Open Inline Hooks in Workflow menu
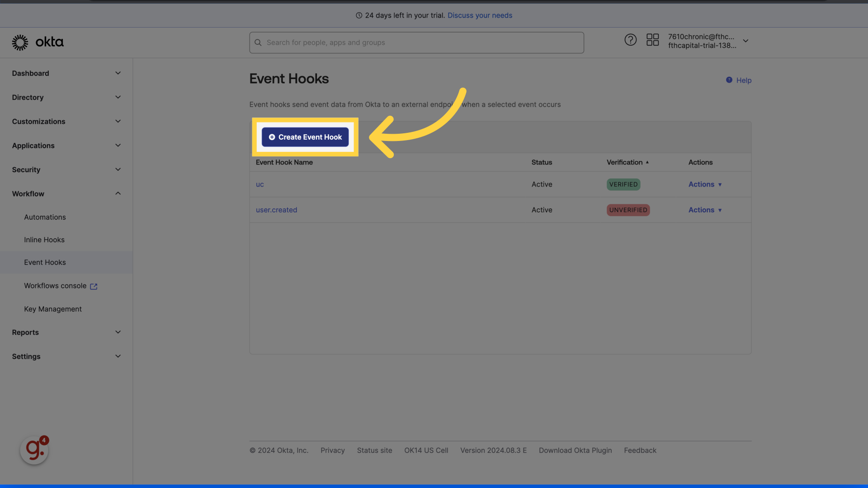This screenshot has height=488, width=868. [44, 240]
